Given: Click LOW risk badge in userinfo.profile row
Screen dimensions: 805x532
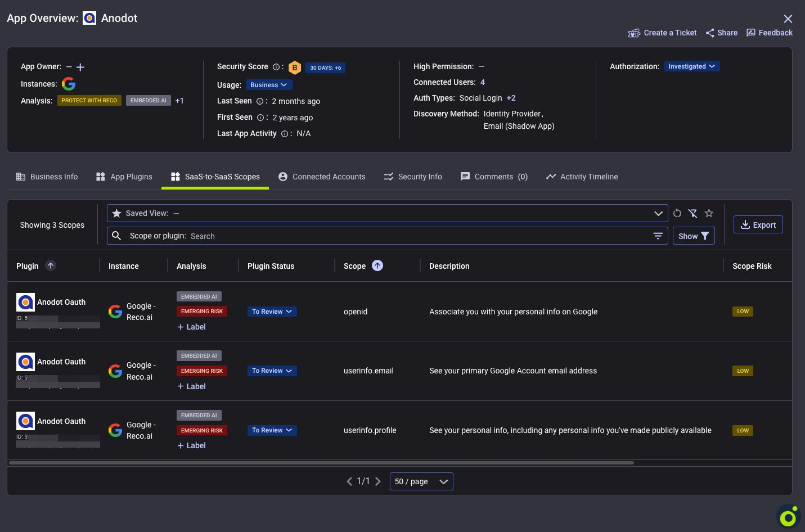Looking at the screenshot, I should 743,430.
